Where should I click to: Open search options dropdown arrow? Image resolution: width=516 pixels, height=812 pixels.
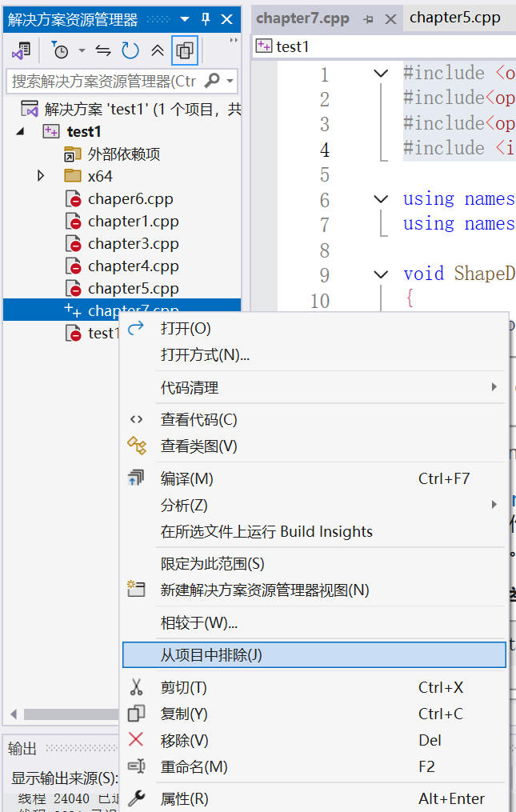click(230, 82)
